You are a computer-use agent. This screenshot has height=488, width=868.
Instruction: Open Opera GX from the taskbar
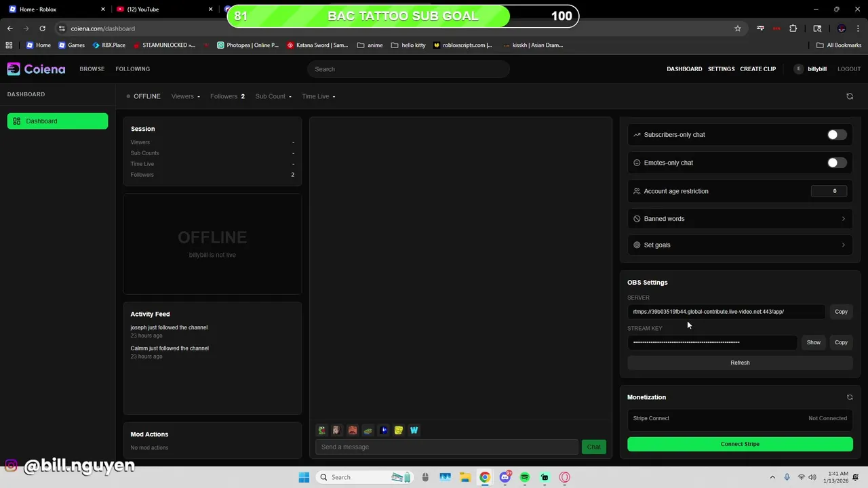(564, 477)
